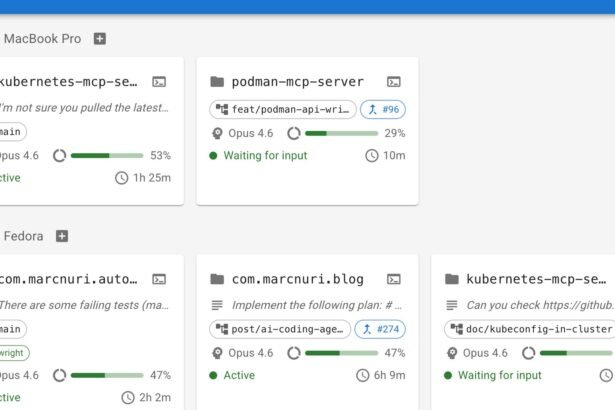Click the "6h 9m" duration text
615x410 pixels.
point(389,375)
